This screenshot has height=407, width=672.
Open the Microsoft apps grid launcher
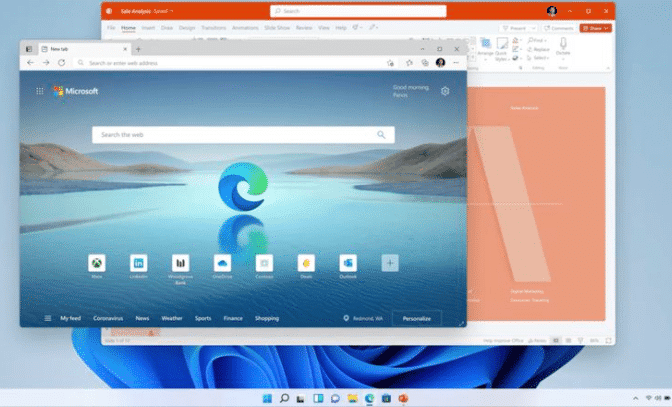tap(40, 91)
